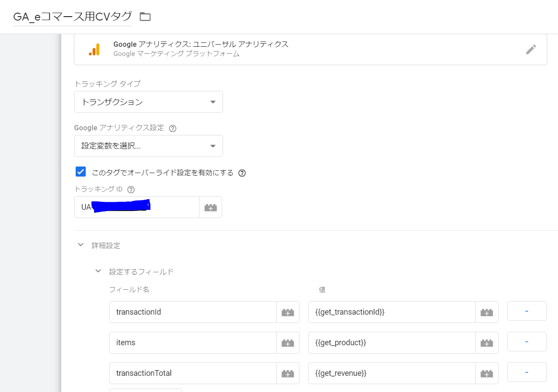Image resolution: width=558 pixels, height=392 pixels.
Task: Open variable selector for {{get_revenue}} value
Action: click(487, 373)
